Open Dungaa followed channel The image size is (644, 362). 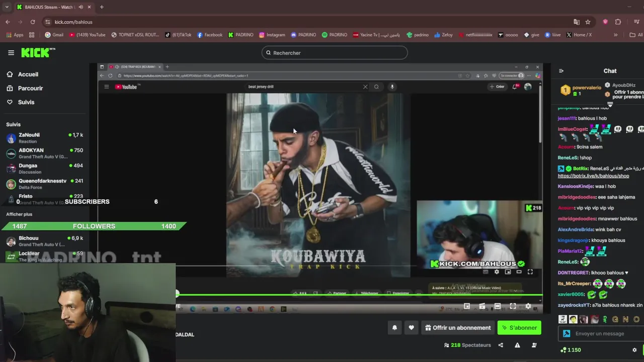pos(45,168)
